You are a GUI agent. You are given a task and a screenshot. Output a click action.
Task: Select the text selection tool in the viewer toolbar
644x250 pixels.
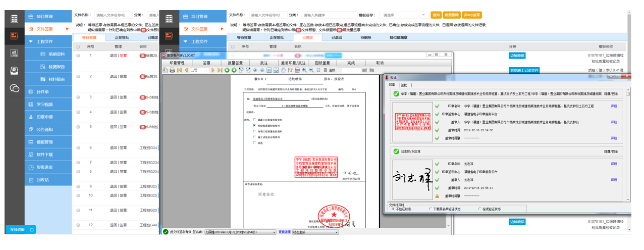click(x=290, y=70)
